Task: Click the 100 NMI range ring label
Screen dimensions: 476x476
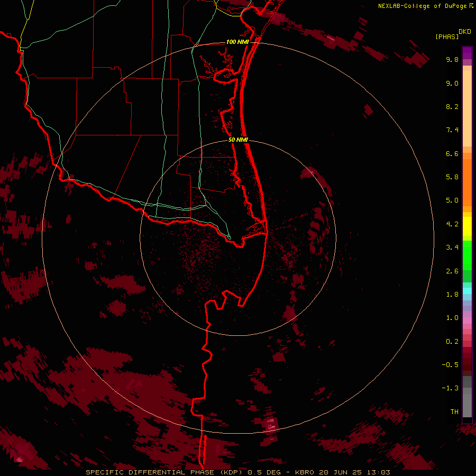Action: (x=237, y=42)
